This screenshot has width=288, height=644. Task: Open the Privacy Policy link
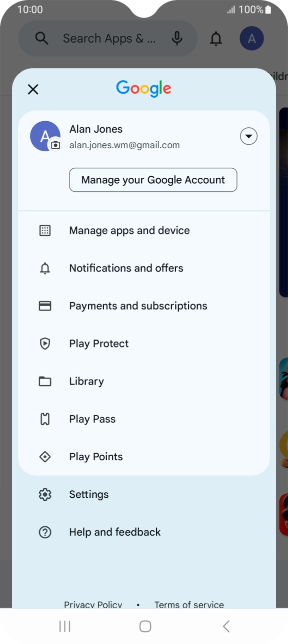pyautogui.click(x=93, y=604)
